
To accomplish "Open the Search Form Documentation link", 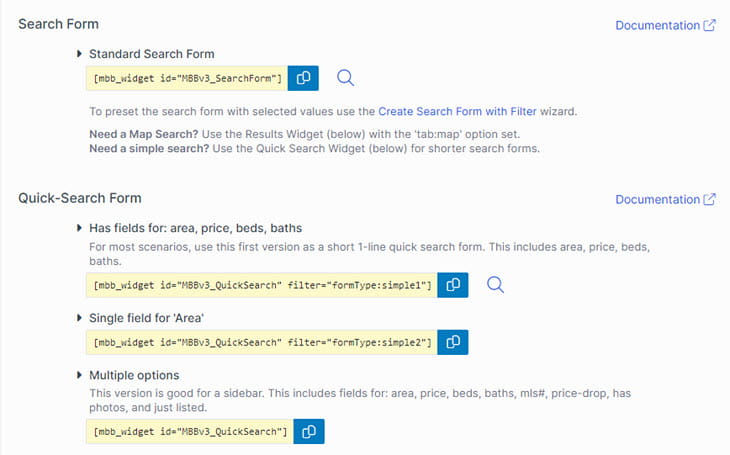I will pyautogui.click(x=657, y=25).
